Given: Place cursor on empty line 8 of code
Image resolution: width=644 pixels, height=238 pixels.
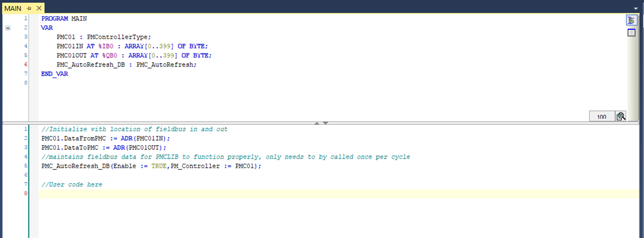Looking at the screenshot, I should click(x=292, y=194).
